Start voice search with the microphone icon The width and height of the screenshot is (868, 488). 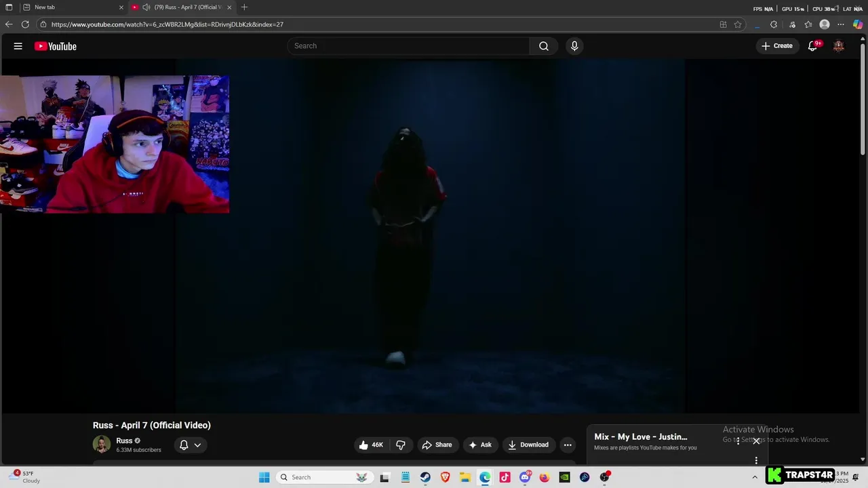pyautogui.click(x=574, y=46)
